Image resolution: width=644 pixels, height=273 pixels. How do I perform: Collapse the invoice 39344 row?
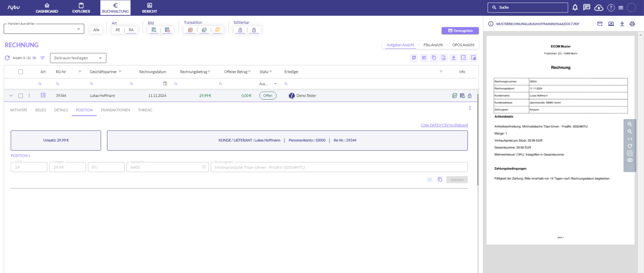click(x=11, y=96)
